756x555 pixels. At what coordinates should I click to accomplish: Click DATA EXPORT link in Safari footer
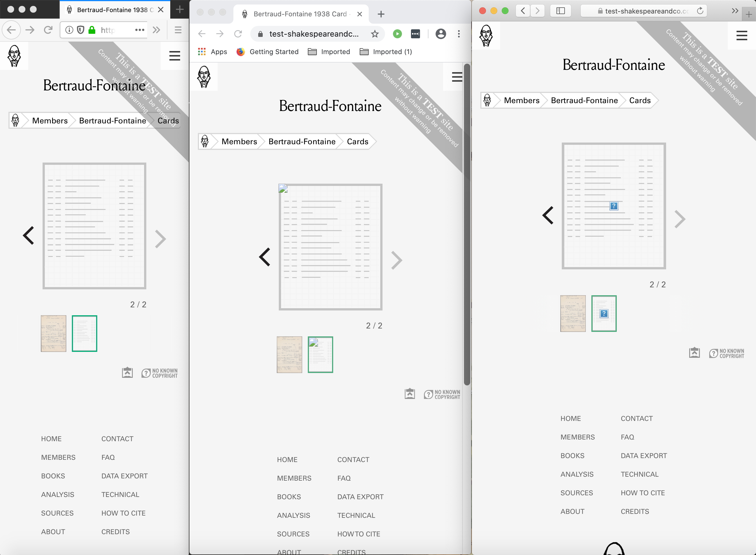644,456
